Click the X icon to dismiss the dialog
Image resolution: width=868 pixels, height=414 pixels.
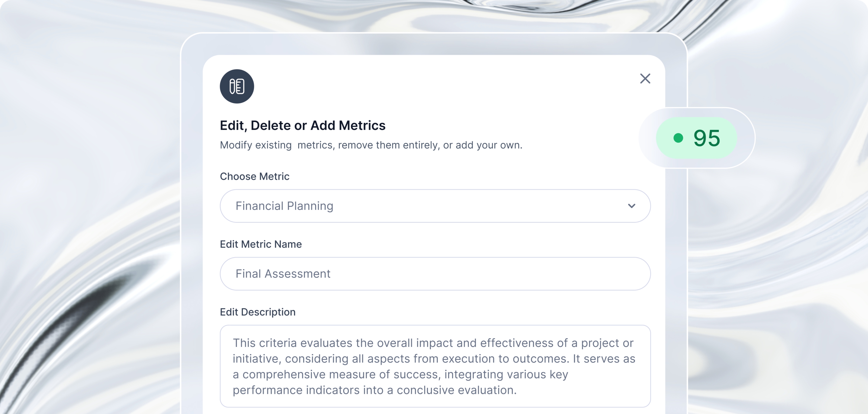[x=645, y=79]
